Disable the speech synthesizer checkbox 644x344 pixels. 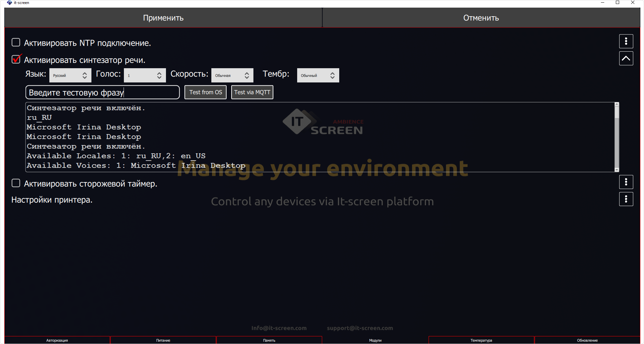16,59
